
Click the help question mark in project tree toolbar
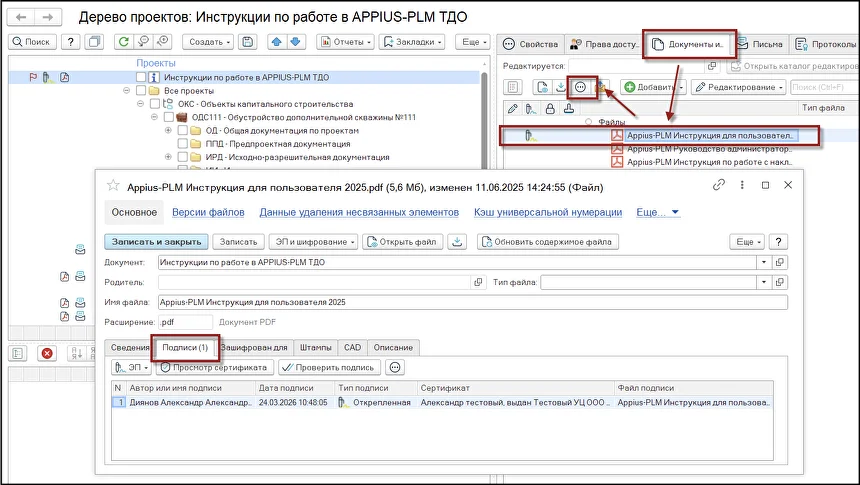[70, 42]
